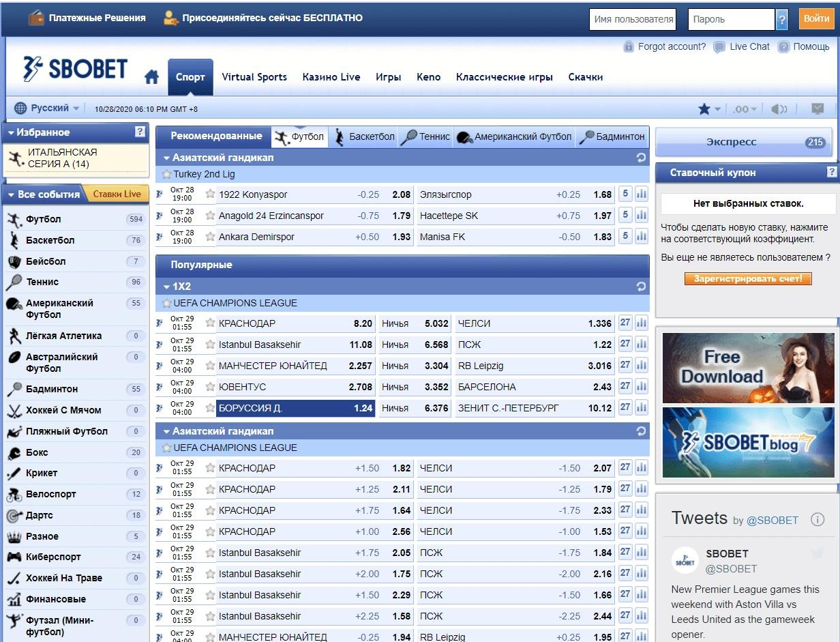Open the Русский language dropdown
840x642 pixels.
tap(47, 108)
